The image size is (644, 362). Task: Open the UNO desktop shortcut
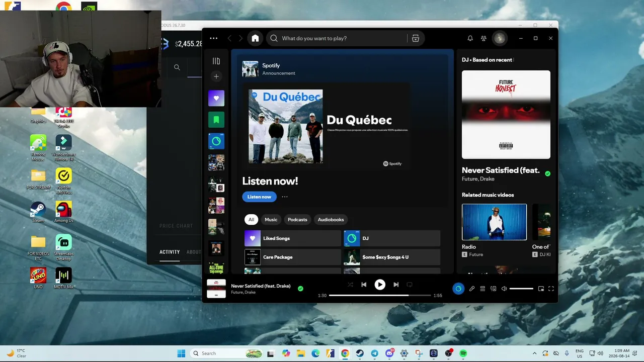click(38, 279)
